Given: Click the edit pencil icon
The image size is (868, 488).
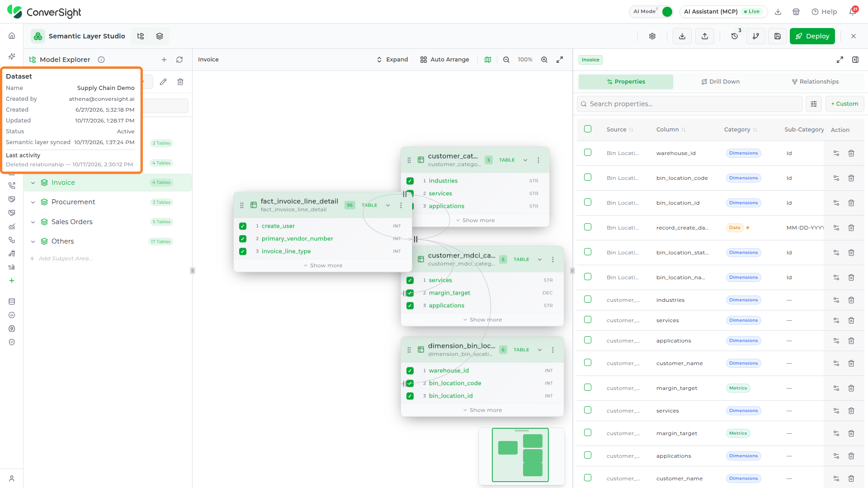Looking at the screenshot, I should click(163, 82).
